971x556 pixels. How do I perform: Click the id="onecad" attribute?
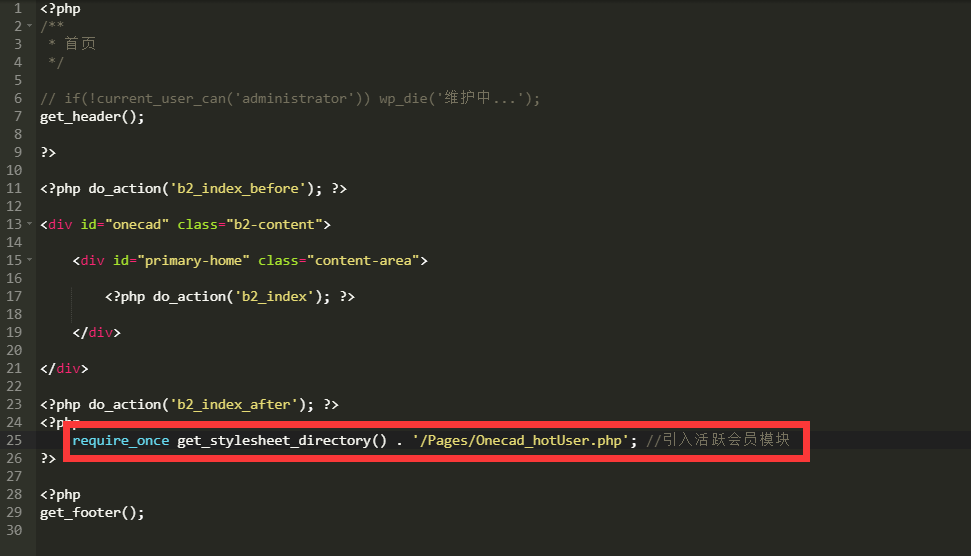[124, 224]
